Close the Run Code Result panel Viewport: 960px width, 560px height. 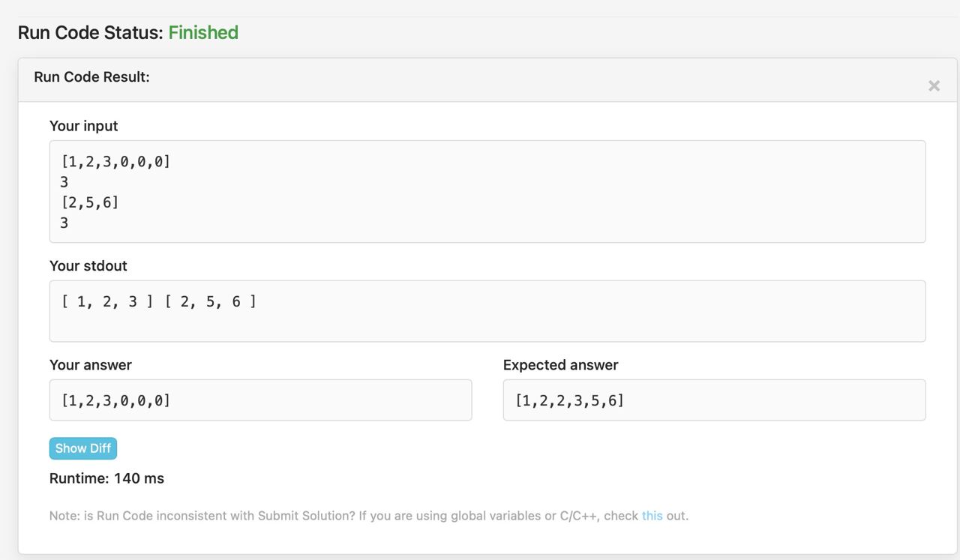[934, 85]
